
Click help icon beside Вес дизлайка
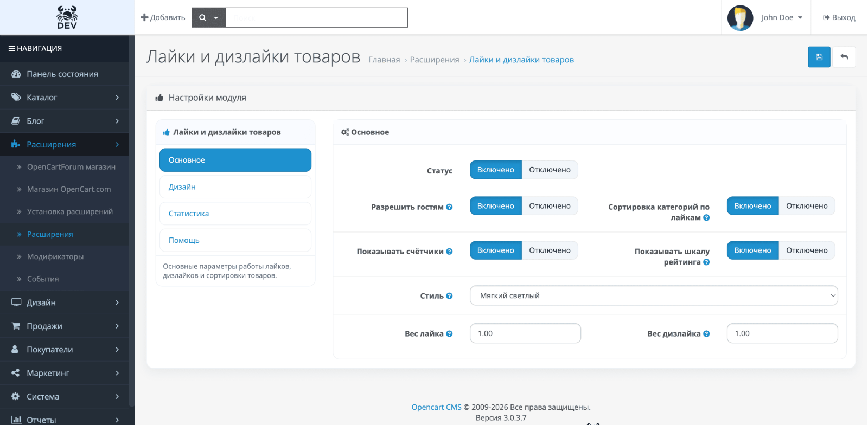tap(706, 334)
